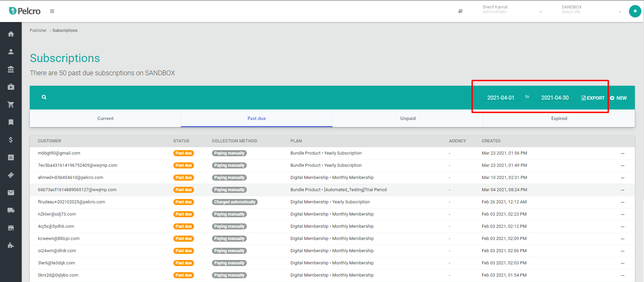Click the end date field 2021-04-30

(555, 98)
